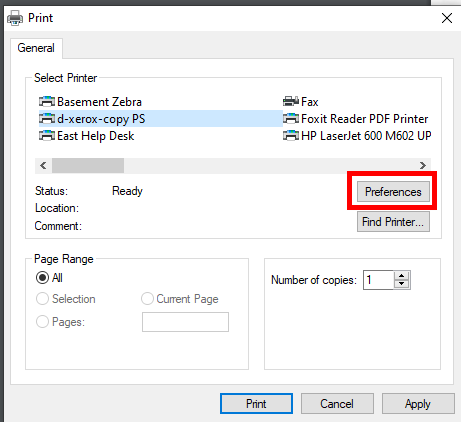Select the All page range option
The height and width of the screenshot is (422, 461).
tap(42, 277)
